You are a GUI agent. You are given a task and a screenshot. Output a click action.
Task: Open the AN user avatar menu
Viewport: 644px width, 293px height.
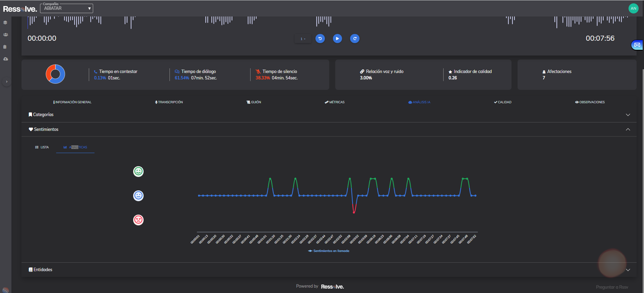(x=634, y=8)
